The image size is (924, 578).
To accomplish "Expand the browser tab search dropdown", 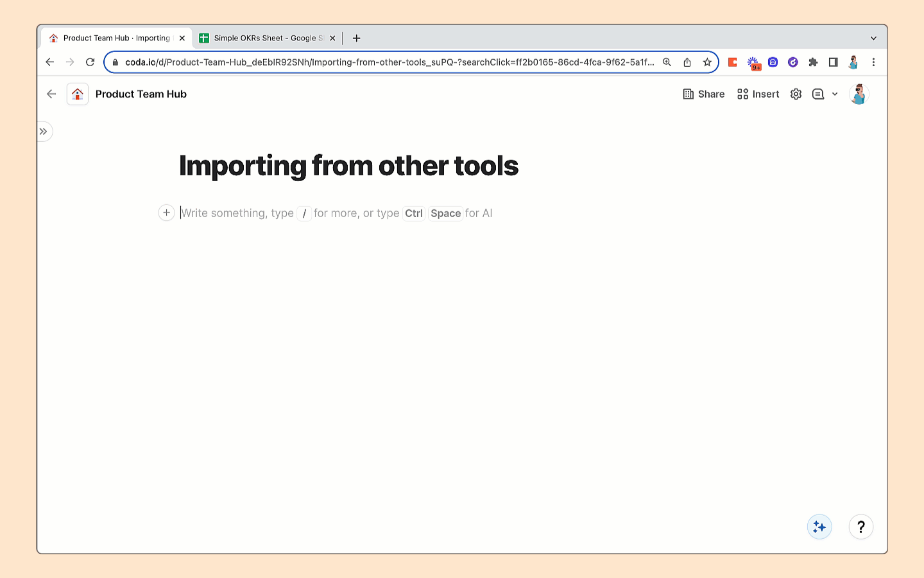I will point(873,39).
